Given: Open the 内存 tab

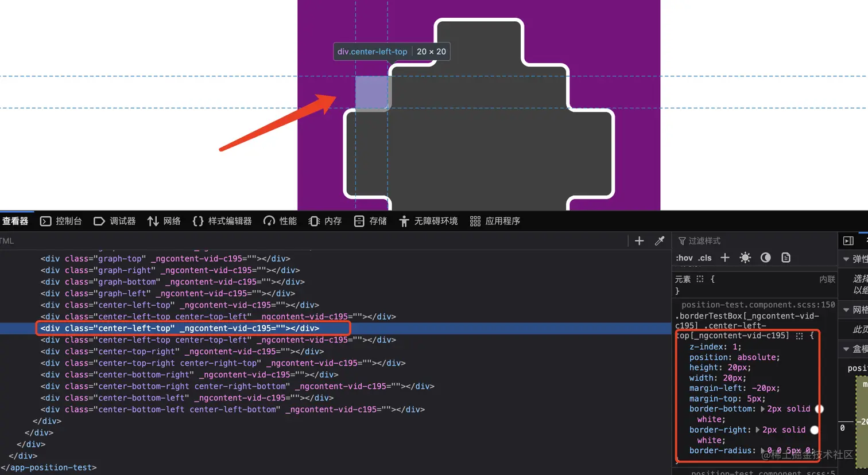Looking at the screenshot, I should coord(325,221).
